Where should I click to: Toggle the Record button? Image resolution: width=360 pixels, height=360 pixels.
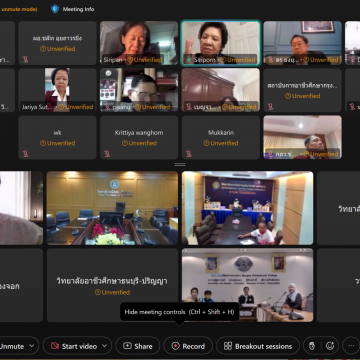coord(188,346)
